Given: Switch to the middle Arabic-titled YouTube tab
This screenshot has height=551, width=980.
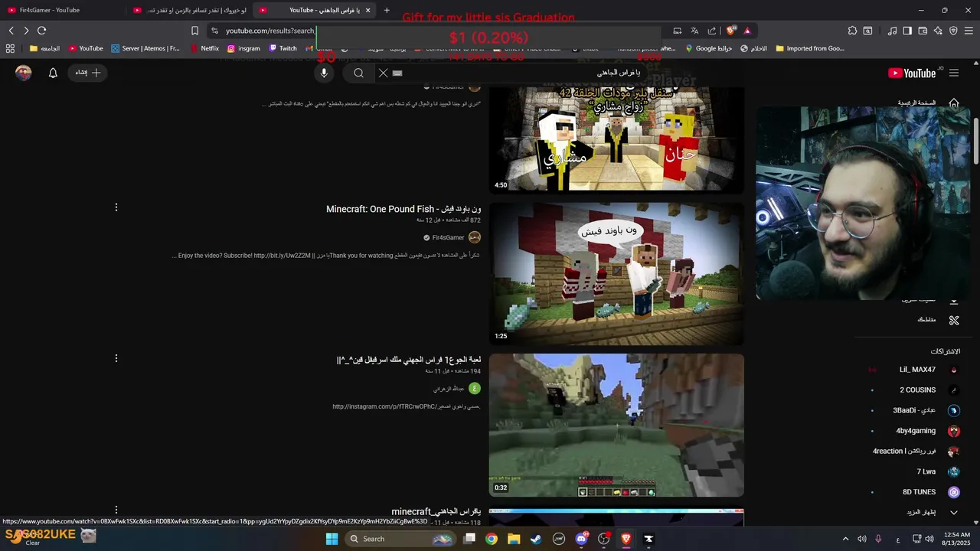Looking at the screenshot, I should [189, 10].
